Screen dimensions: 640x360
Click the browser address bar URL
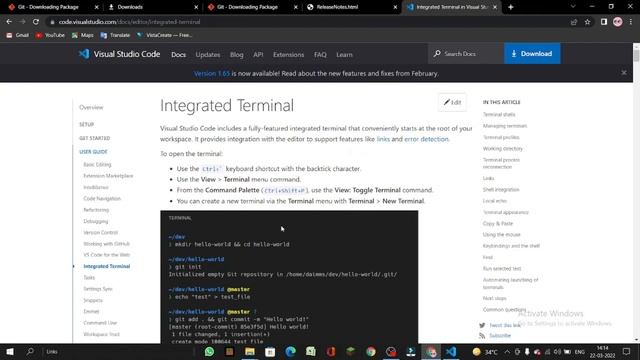[129, 22]
